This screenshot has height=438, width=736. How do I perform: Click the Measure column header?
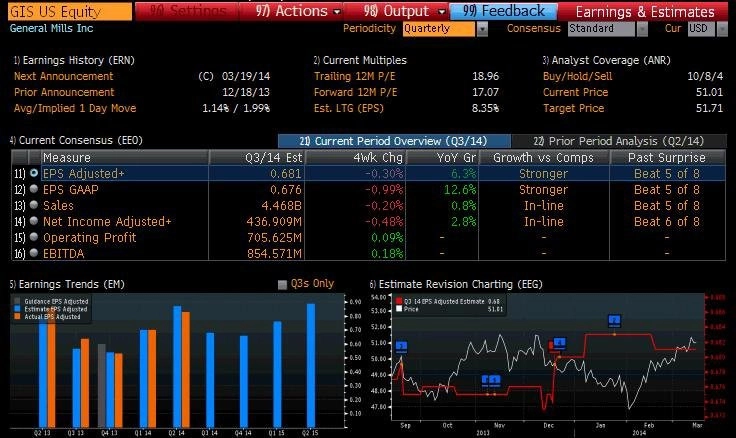(124, 157)
